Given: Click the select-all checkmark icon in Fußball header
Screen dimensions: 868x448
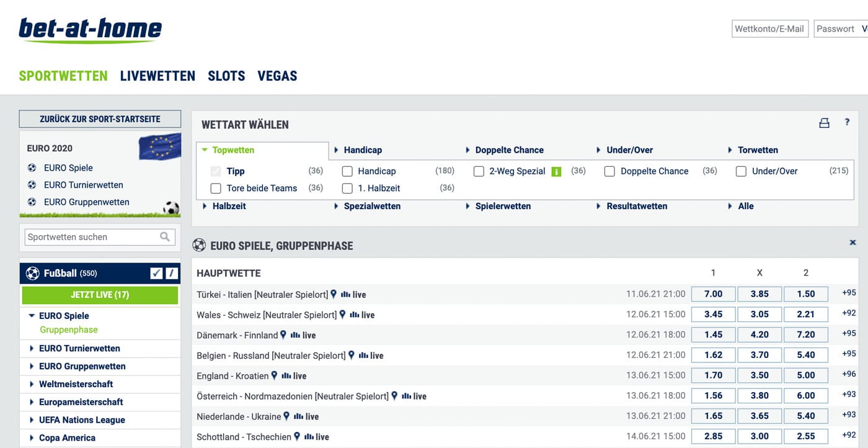Looking at the screenshot, I should click(156, 273).
